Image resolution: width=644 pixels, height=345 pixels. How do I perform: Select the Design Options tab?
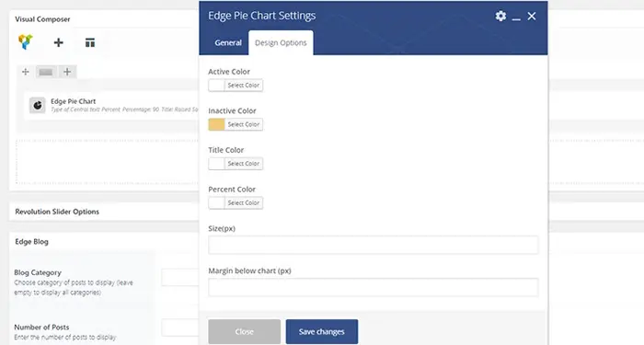pyautogui.click(x=281, y=42)
